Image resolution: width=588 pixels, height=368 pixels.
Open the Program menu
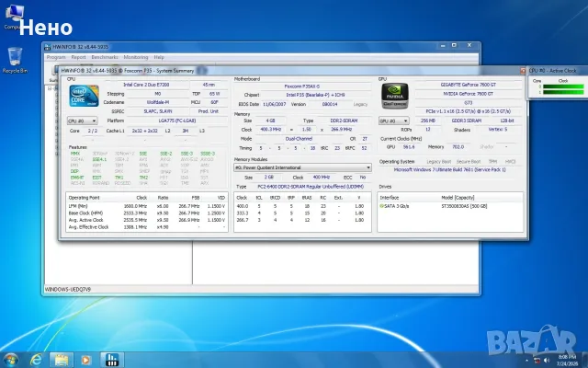tap(56, 57)
